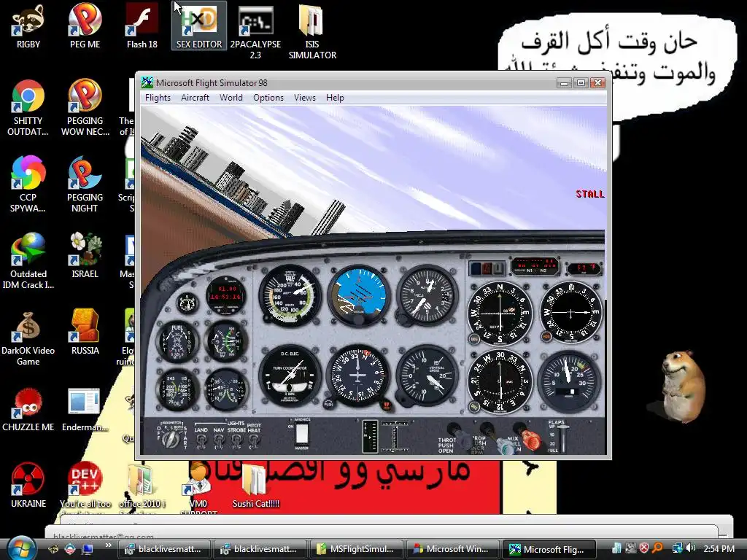Open the Aircraft menu
The width and height of the screenshot is (747, 560).
pyautogui.click(x=195, y=98)
